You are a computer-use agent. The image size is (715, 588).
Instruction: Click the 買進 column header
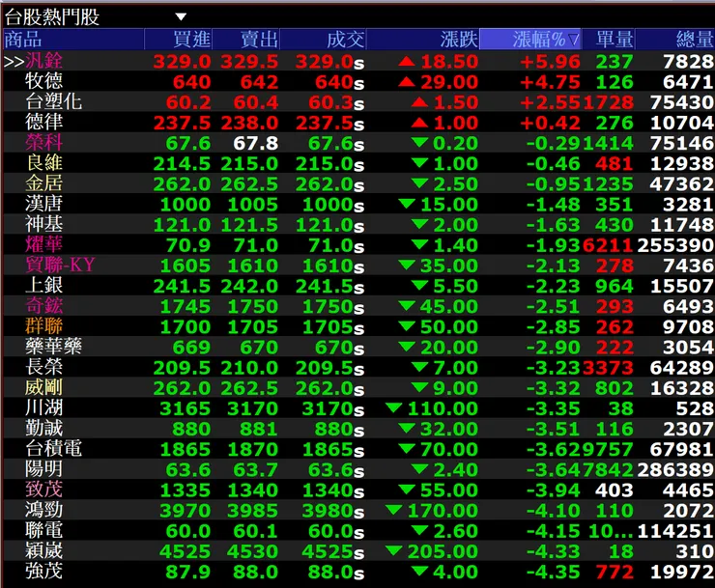(179, 40)
